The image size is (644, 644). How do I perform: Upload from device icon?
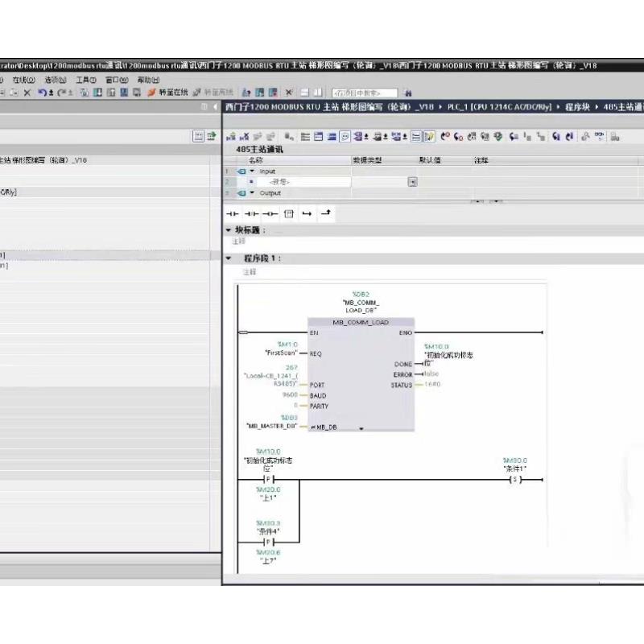tap(111, 93)
